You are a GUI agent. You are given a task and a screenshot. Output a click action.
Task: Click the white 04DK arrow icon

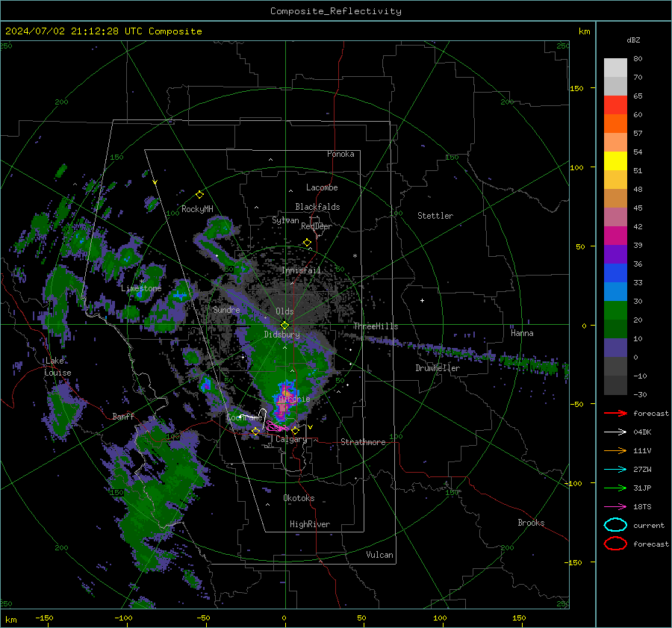click(x=615, y=432)
